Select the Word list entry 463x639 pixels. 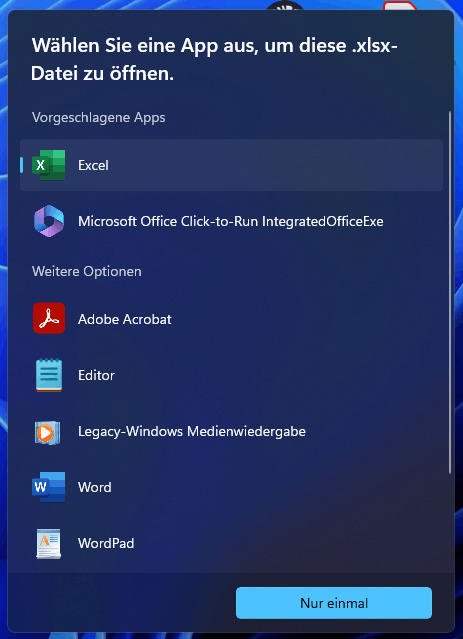(x=231, y=487)
